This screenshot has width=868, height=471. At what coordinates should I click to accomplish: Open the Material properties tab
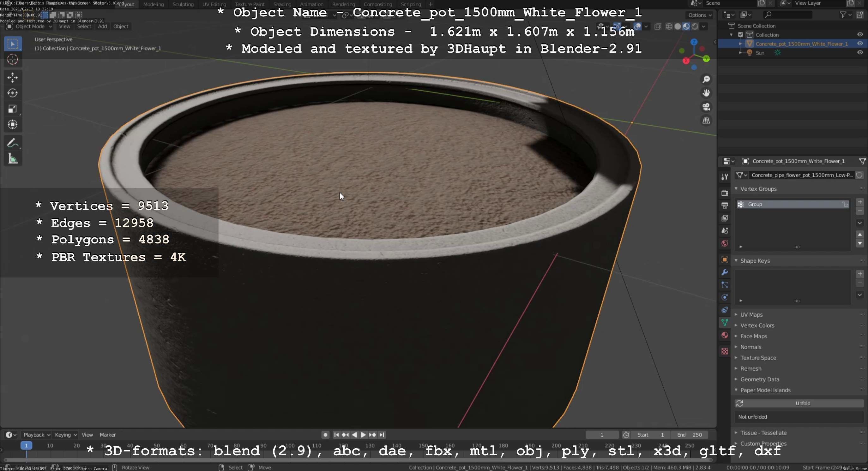(x=725, y=335)
